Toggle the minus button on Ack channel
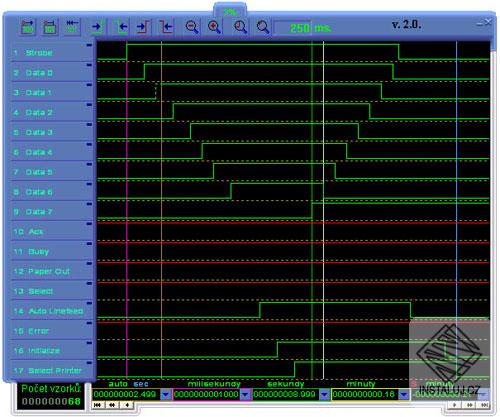 [89, 224]
